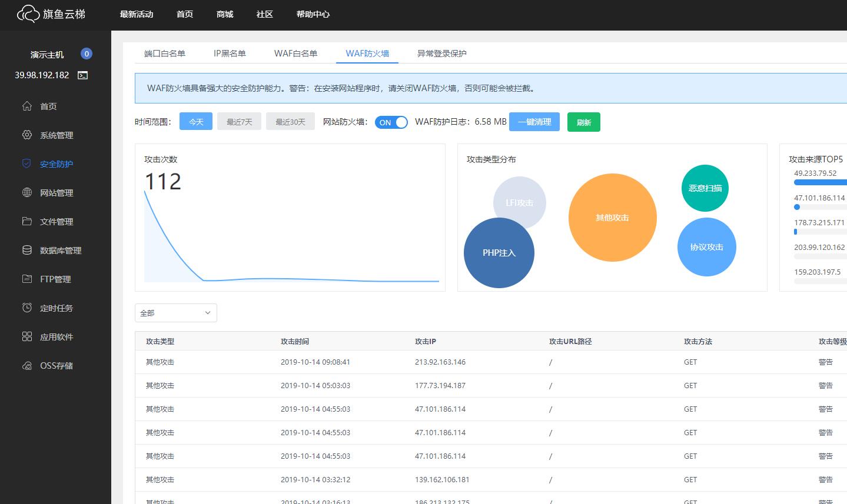The image size is (847, 504).
Task: Click the 演示主机 host name
Action: (47, 55)
